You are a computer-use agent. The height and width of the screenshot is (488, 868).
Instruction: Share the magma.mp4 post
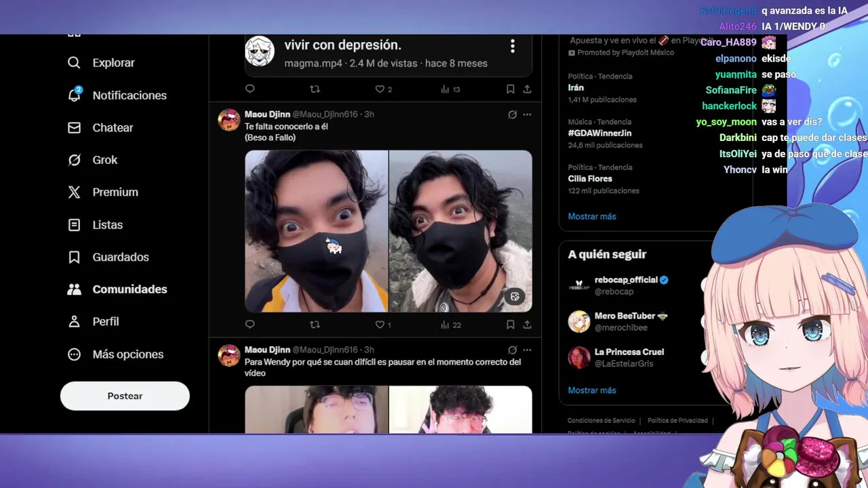(527, 89)
